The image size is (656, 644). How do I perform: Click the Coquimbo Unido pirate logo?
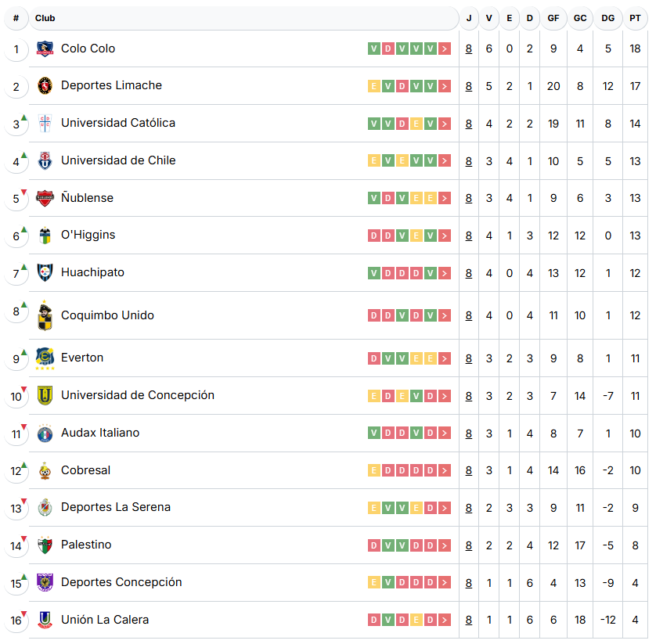pyautogui.click(x=45, y=316)
